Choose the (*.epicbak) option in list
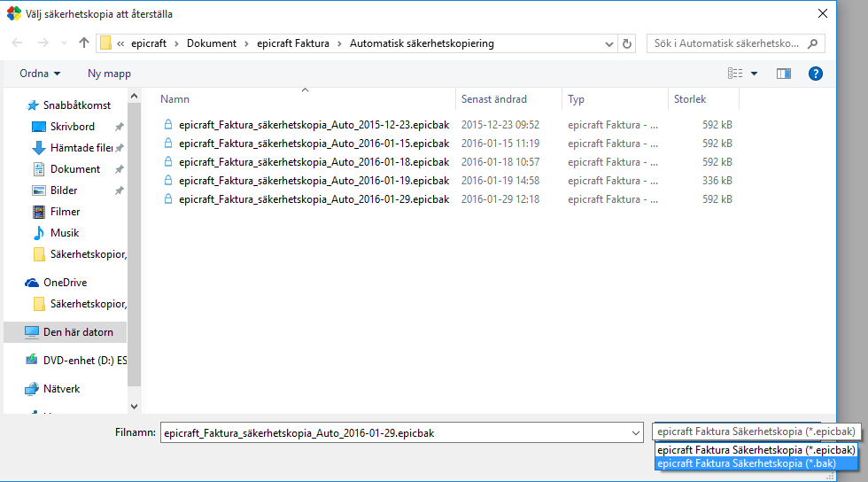Image resolution: width=868 pixels, height=482 pixels. (x=756, y=450)
